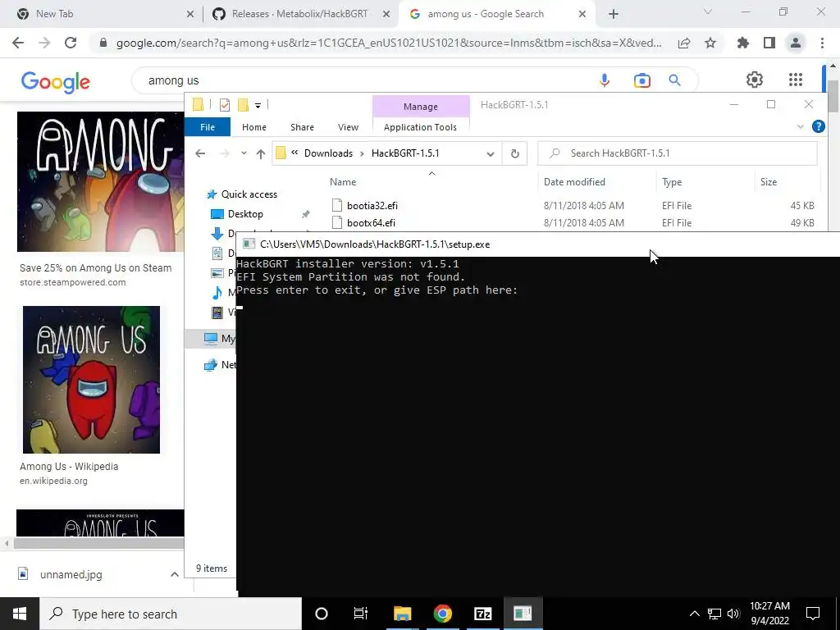Click Properties icon in Explorer title bar
This screenshot has width=840, height=630.
tap(225, 105)
